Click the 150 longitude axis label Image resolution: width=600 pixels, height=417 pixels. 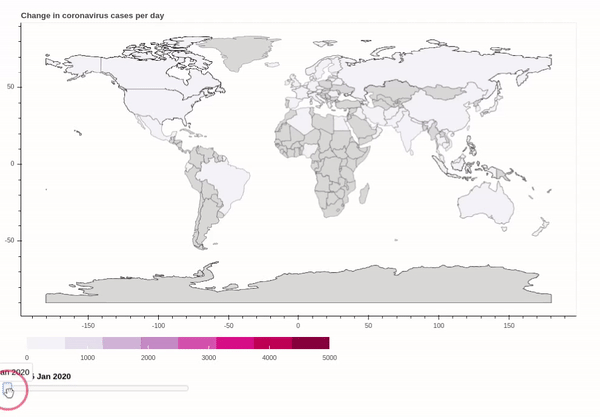[x=509, y=326]
